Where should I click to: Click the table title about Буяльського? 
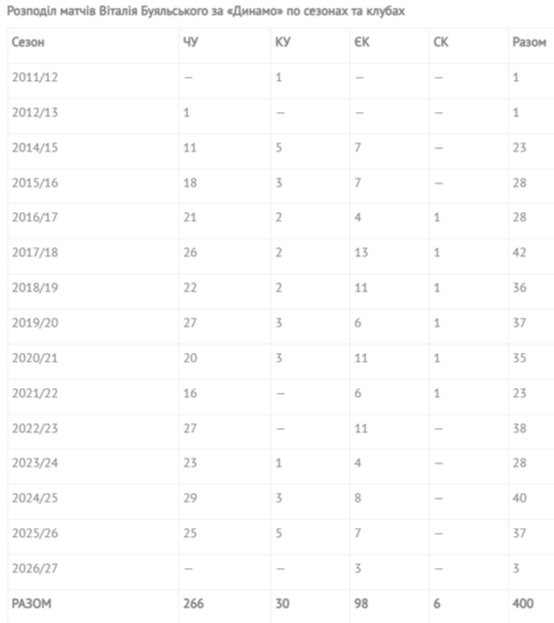click(x=206, y=11)
